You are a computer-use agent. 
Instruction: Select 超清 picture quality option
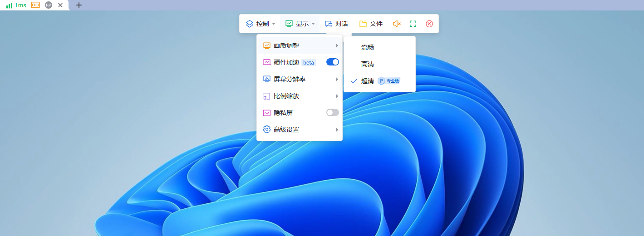(379, 81)
